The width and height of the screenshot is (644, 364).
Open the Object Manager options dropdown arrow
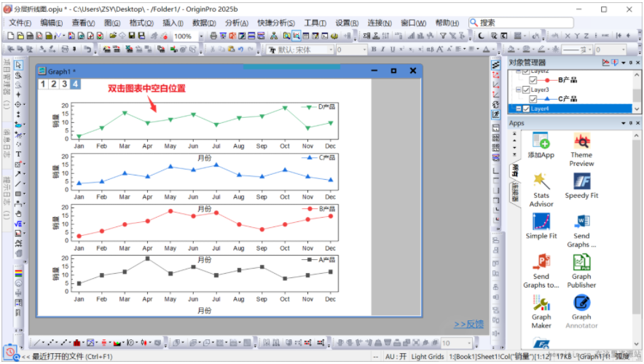(x=623, y=63)
